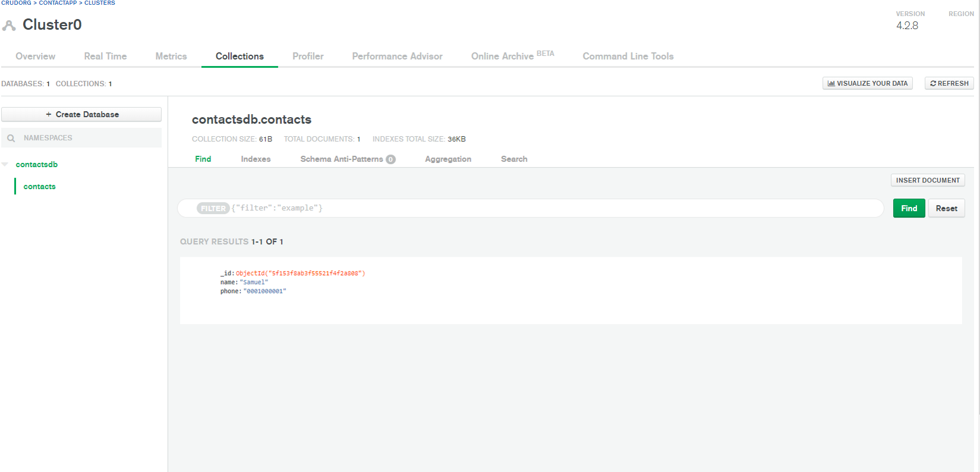Click the Cluster0 cluster icon
The width and height of the screenshot is (980, 472).
[9, 26]
